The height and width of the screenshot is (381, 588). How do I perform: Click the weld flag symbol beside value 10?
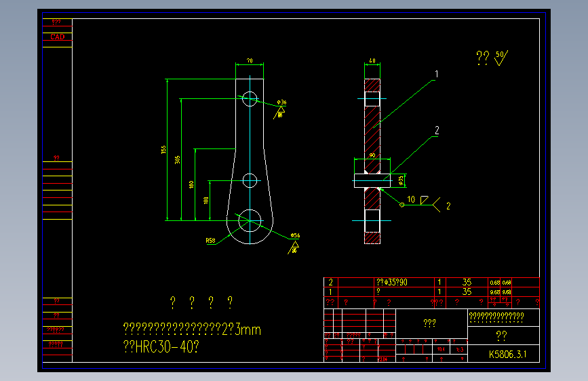[424, 200]
